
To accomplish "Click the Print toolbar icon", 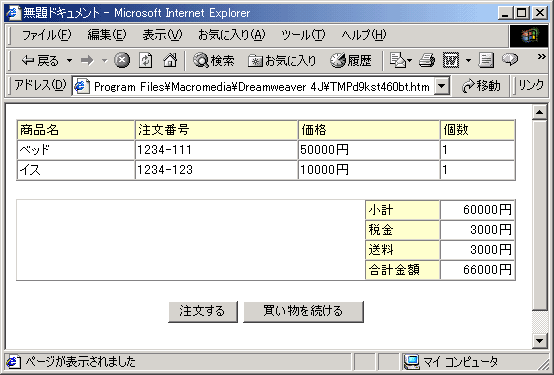I will pyautogui.click(x=427, y=60).
